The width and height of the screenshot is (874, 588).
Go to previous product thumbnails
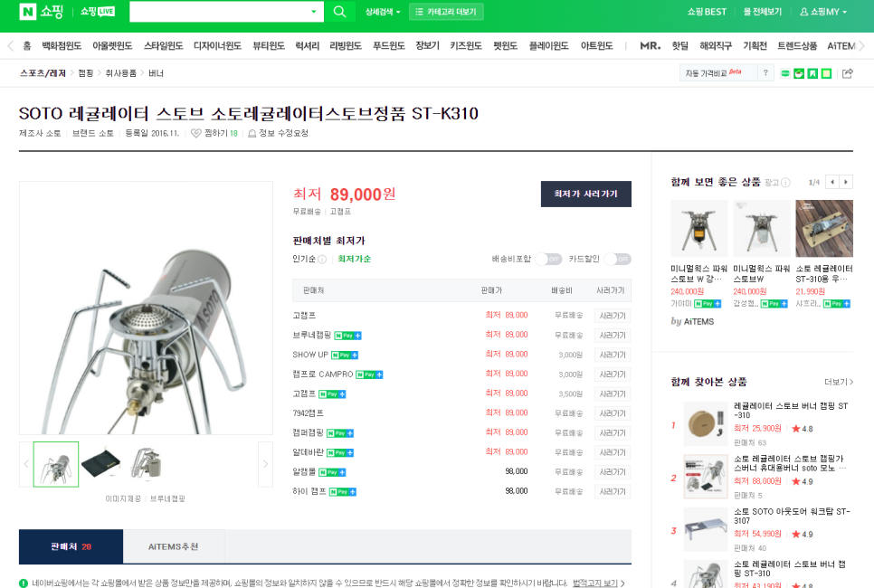[x=26, y=464]
